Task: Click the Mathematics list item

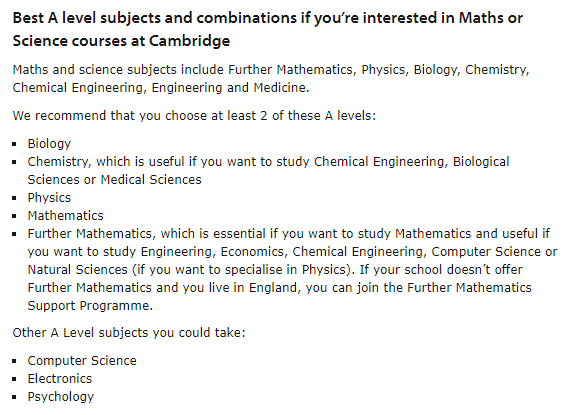Action: (x=65, y=215)
